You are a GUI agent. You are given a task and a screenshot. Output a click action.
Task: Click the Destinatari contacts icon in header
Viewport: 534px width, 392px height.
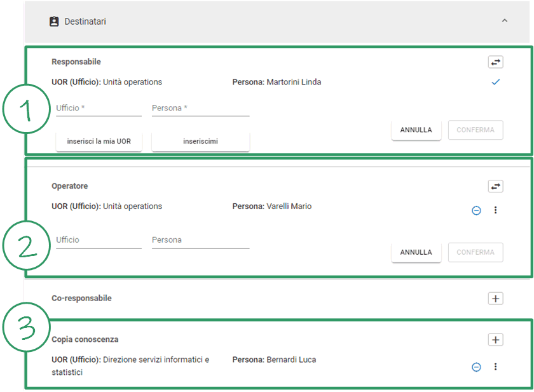[x=54, y=22]
